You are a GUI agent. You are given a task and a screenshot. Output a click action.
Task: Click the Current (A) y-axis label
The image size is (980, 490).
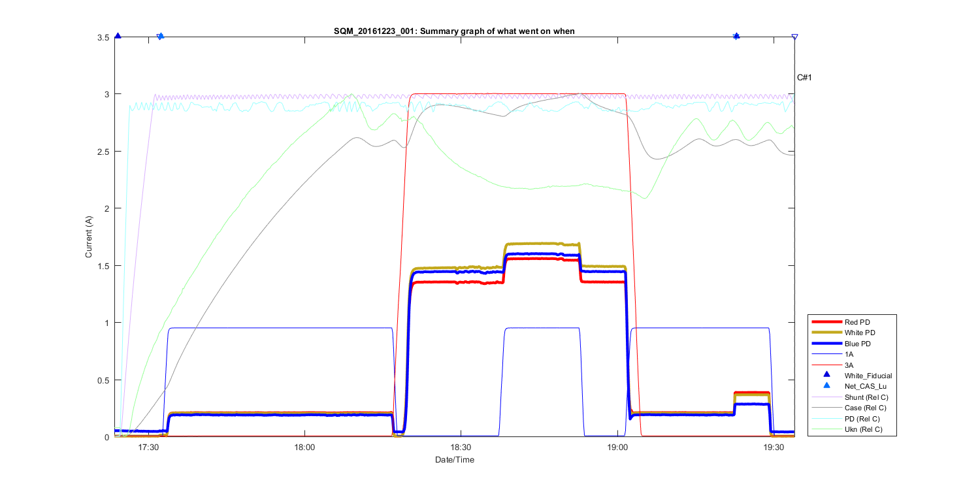(89, 237)
